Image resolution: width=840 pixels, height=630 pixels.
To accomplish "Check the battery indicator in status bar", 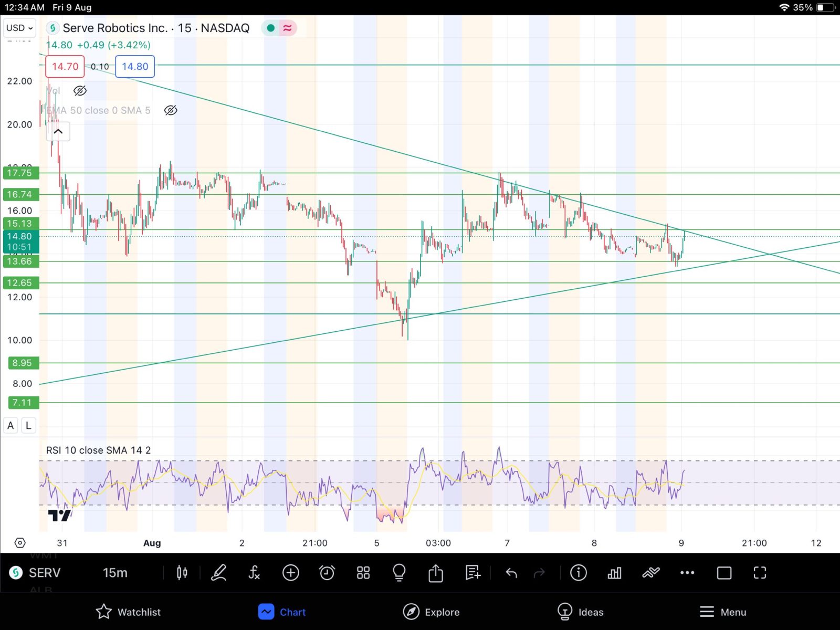I will (826, 7).
